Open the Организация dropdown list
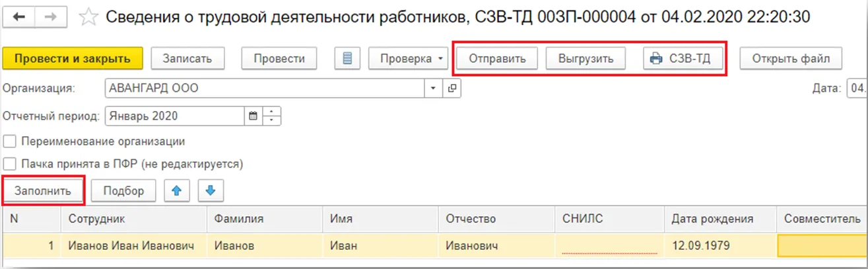The width and height of the screenshot is (868, 269). (x=434, y=88)
